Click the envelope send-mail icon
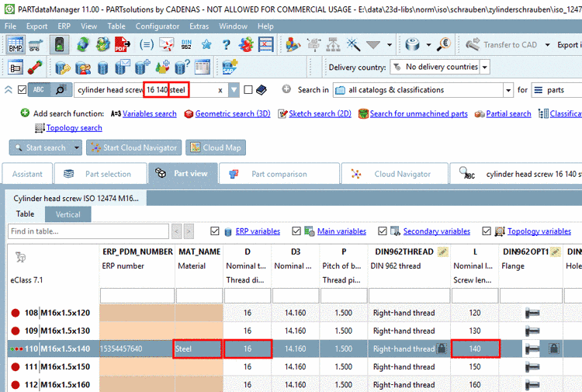 click(167, 45)
